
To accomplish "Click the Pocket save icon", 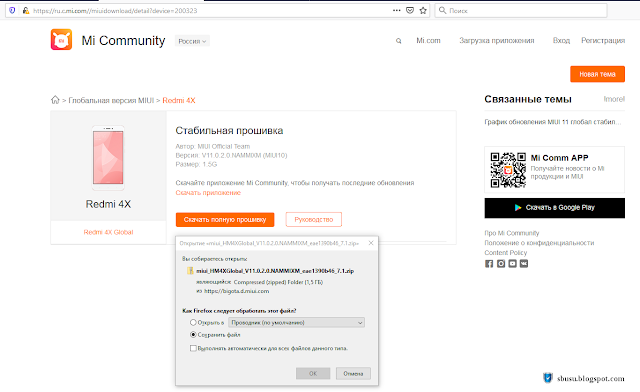I will pyautogui.click(x=410, y=10).
